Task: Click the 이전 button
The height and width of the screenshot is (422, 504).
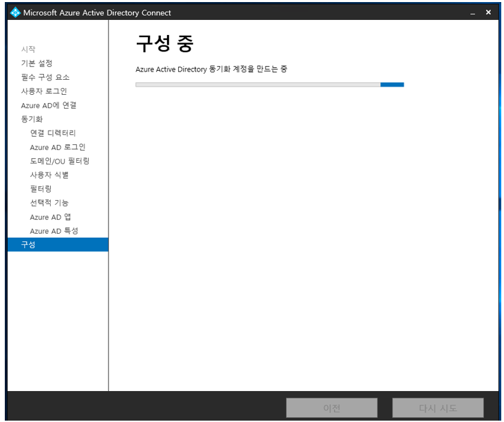Action: click(331, 408)
